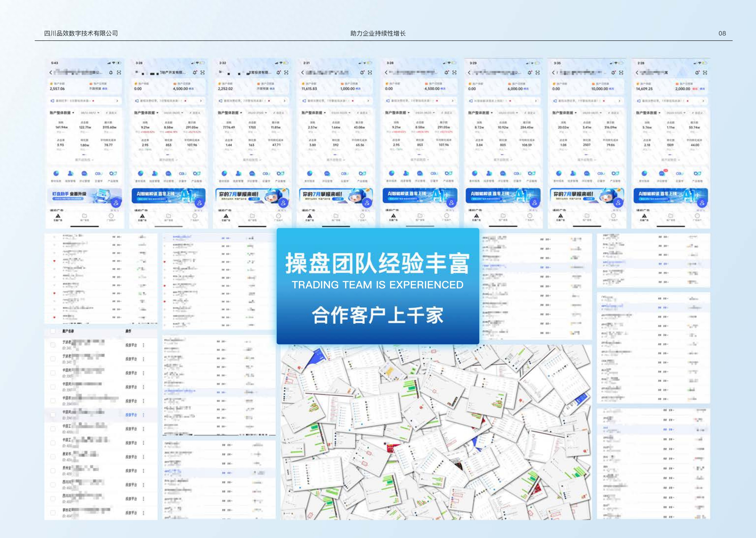
Task: Tap the floating customer service button on the banner
Action: point(116,202)
